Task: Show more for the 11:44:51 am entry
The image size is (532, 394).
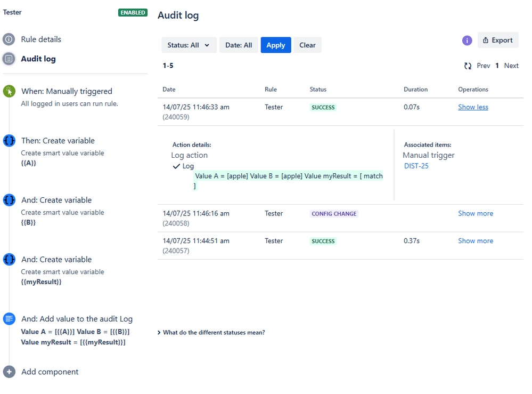Action: 476,241
